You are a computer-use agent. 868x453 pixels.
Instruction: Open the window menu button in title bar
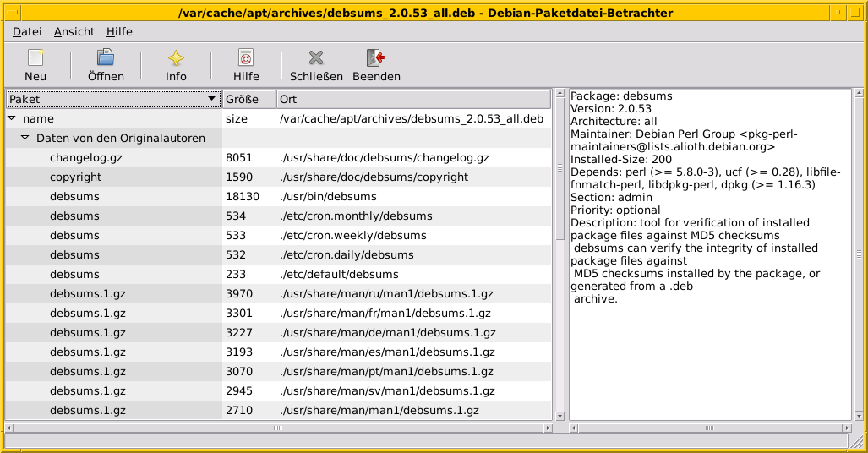point(13,13)
